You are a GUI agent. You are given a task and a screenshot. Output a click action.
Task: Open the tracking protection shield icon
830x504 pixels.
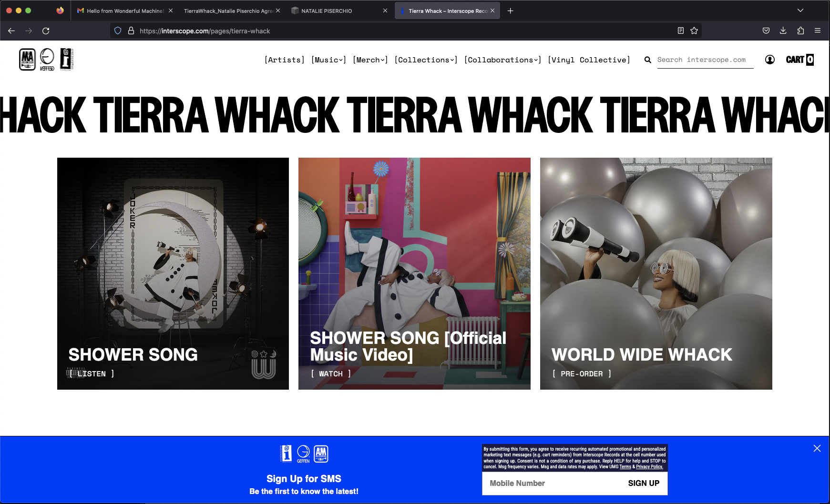118,31
